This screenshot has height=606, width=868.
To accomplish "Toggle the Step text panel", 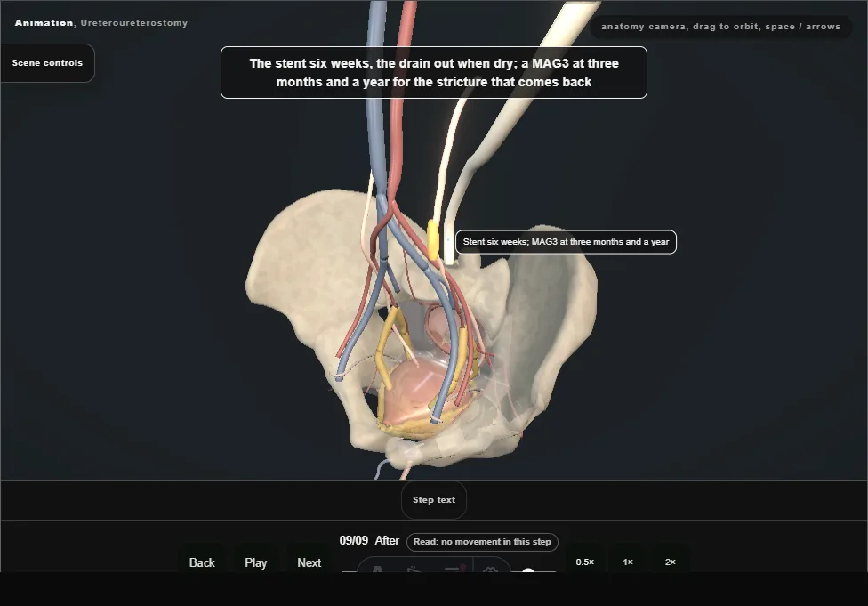I will [x=434, y=499].
